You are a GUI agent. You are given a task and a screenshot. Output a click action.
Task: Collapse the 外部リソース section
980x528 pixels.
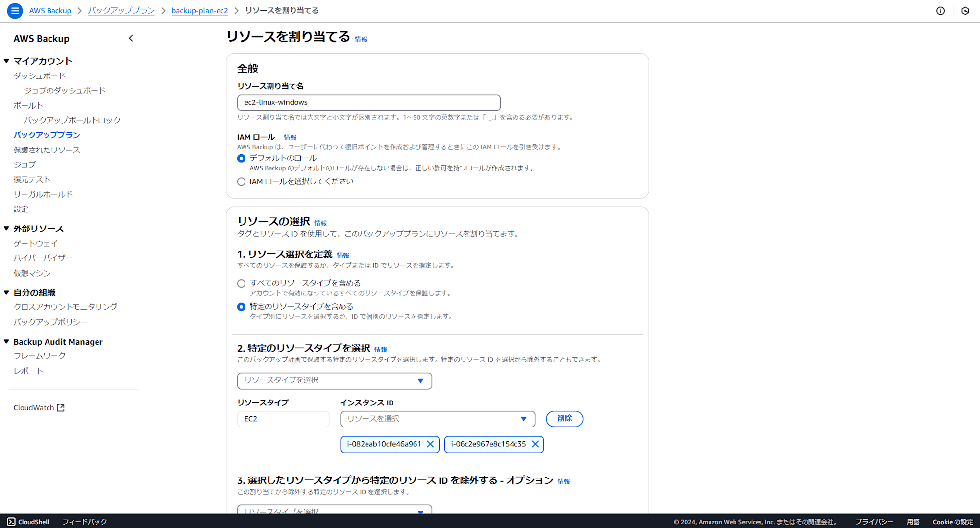(x=6, y=228)
